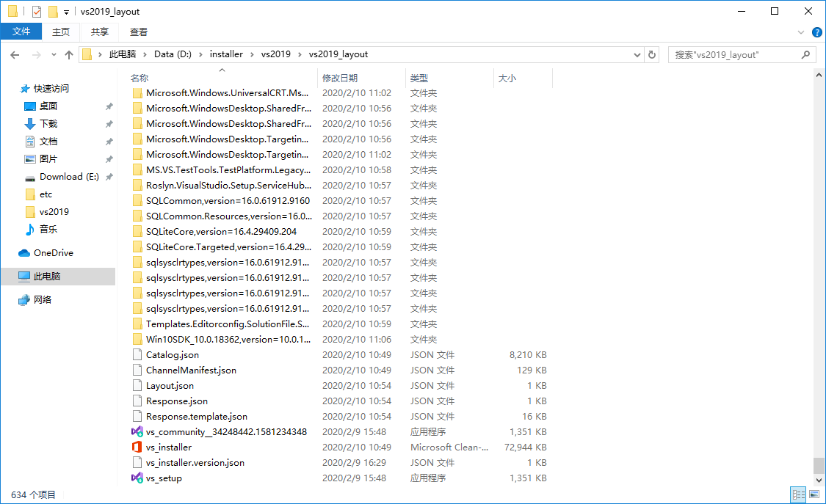Viewport: 826px width, 504px height.
Task: Expand the ribbon with chevron arrow
Action: 801,32
